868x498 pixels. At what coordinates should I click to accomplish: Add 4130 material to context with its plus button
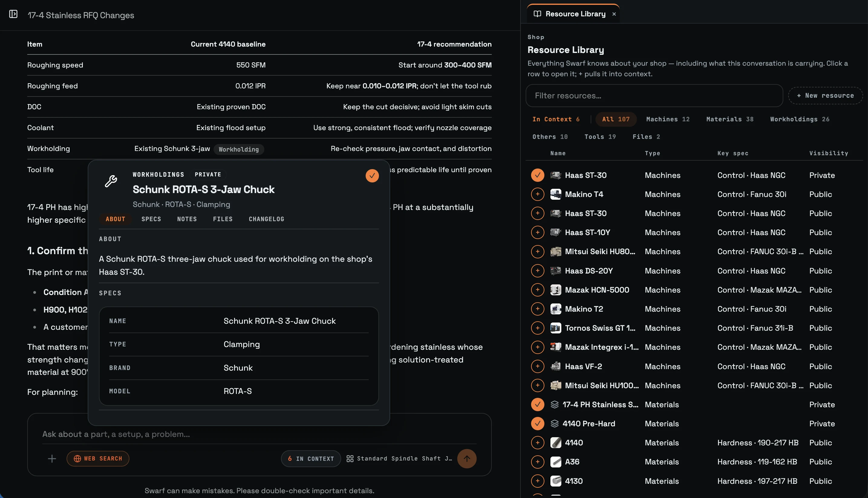pos(537,481)
